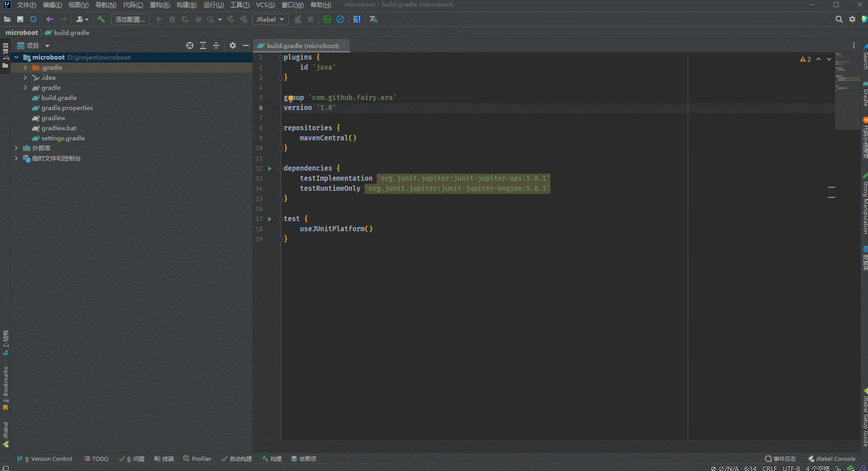Expand the 临时文件和控制台 scratches node

17,159
